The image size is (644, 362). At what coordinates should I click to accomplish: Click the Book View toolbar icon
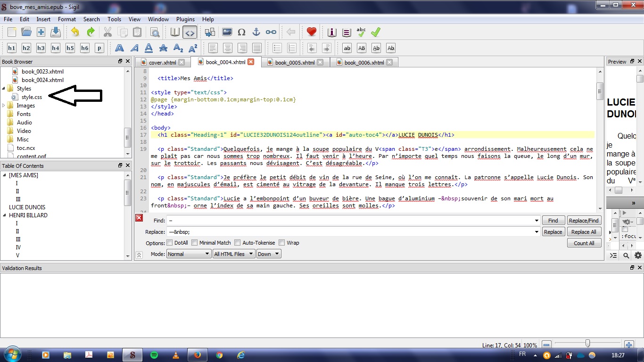tap(175, 33)
